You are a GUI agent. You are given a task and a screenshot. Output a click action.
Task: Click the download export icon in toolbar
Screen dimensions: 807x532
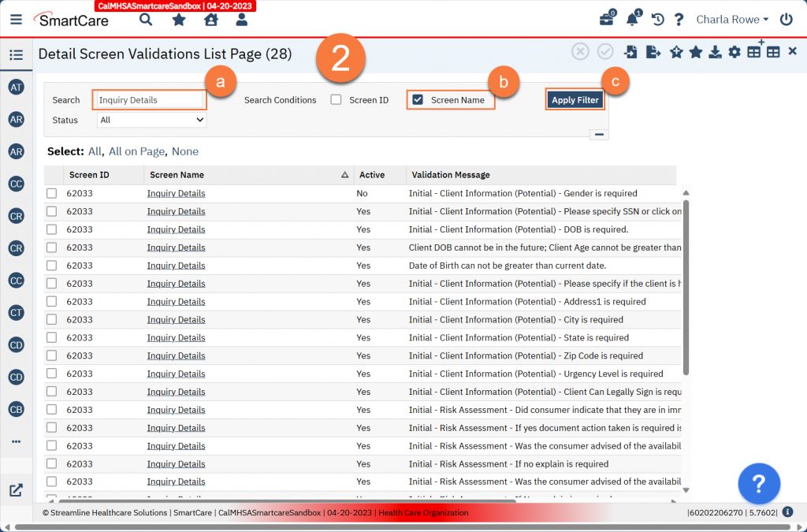pos(715,52)
